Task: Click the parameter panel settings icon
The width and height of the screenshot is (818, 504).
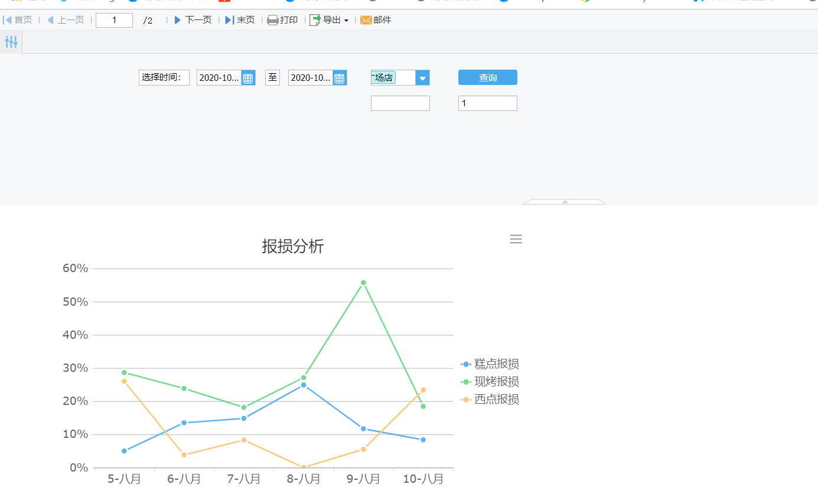Action: (x=11, y=42)
